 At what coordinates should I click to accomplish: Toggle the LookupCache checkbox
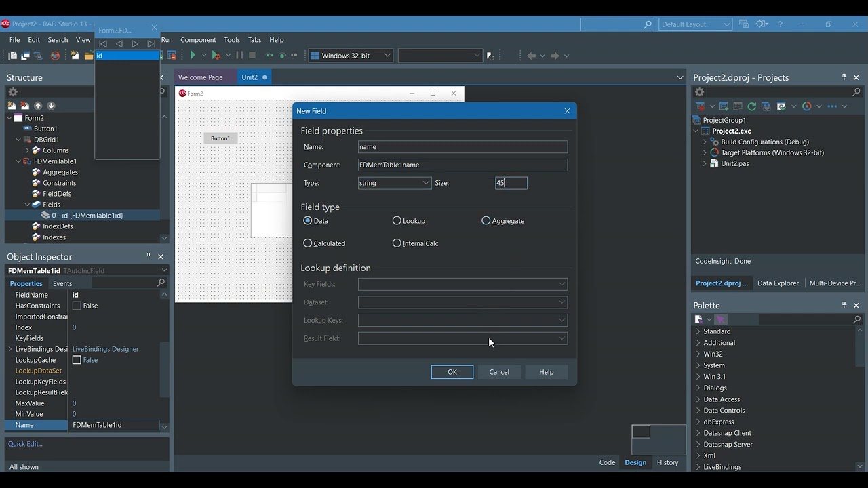pyautogui.click(x=77, y=360)
